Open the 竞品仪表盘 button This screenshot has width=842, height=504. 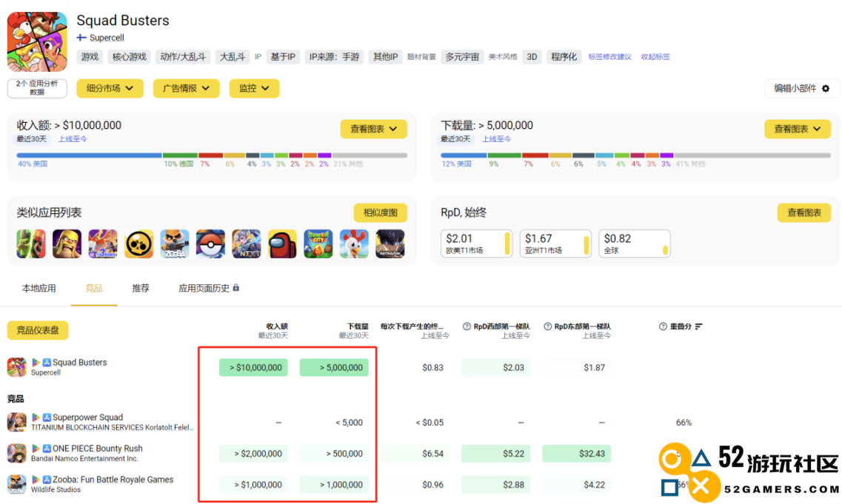38,330
